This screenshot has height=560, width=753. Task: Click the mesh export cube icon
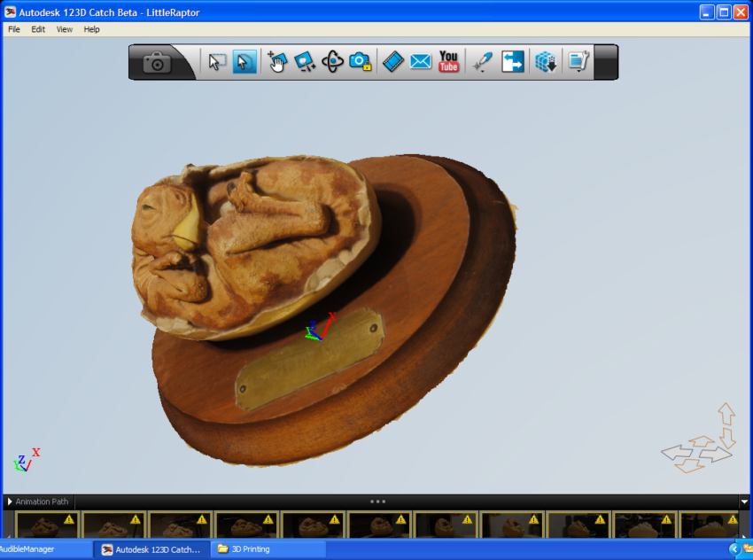[546, 62]
